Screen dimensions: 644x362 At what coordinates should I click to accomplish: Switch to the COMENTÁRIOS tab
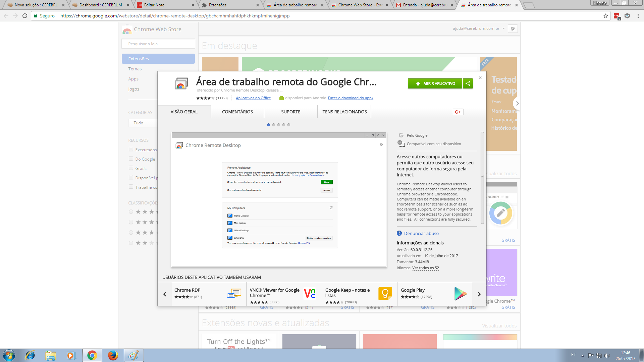click(237, 112)
